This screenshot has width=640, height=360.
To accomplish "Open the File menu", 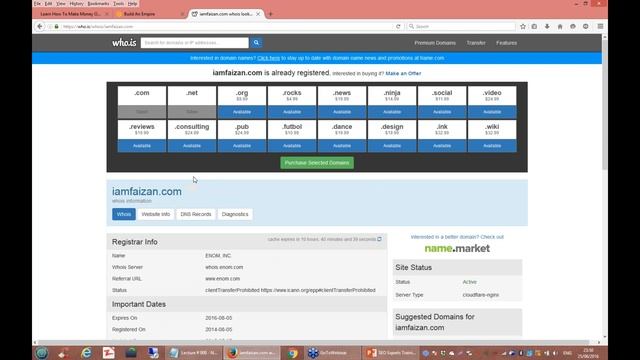I will (38, 4).
